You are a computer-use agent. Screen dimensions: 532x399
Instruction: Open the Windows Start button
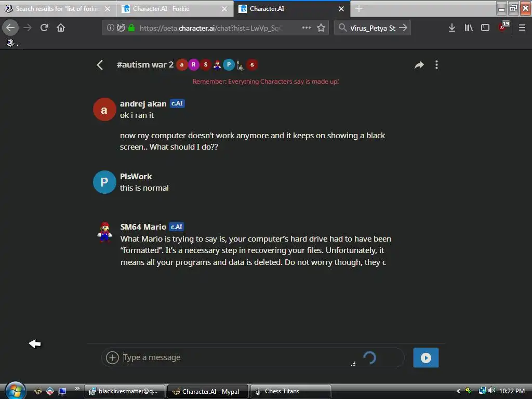coord(15,391)
